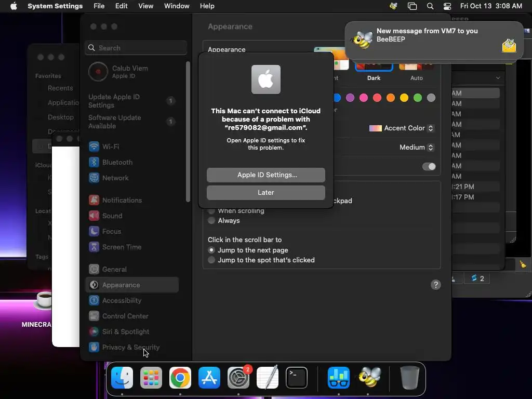Open Accessibility settings

coord(132,301)
